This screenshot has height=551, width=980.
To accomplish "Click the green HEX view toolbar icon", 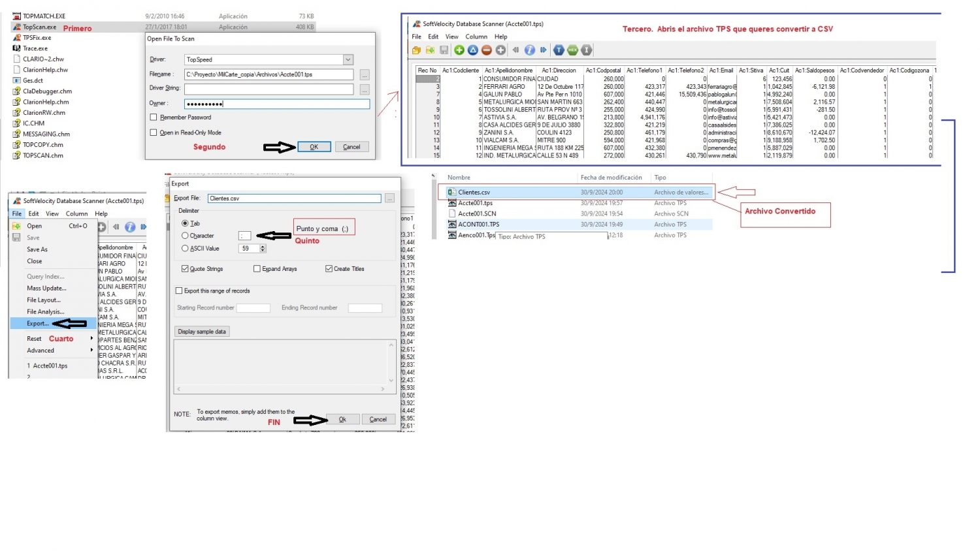I will coord(572,50).
